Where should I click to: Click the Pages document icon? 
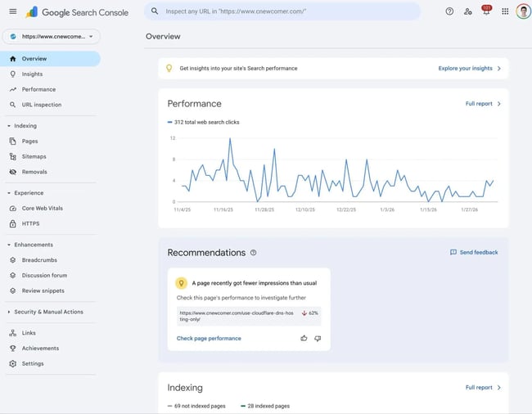13,141
